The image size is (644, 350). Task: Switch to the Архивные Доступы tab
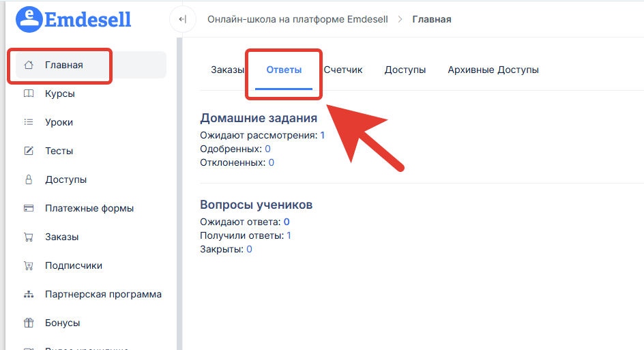(x=493, y=70)
